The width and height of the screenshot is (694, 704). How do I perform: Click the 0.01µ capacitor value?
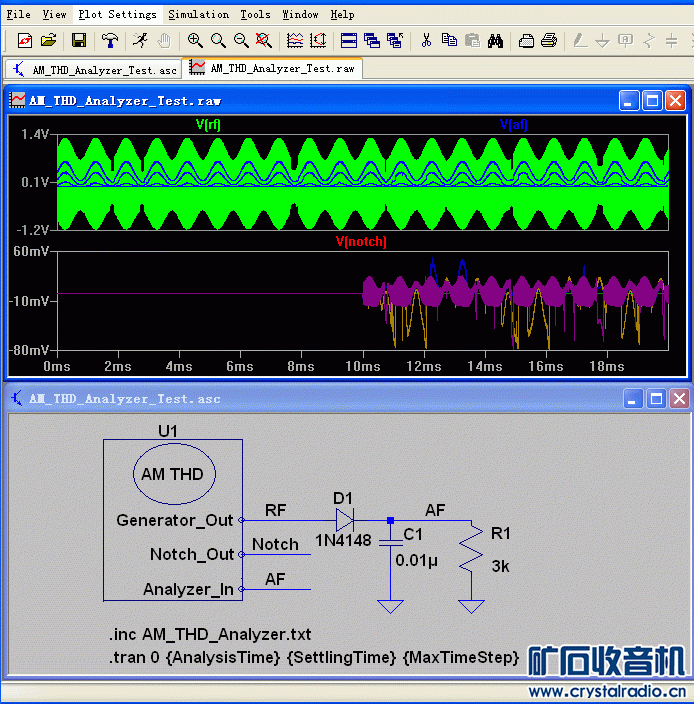pos(416,561)
